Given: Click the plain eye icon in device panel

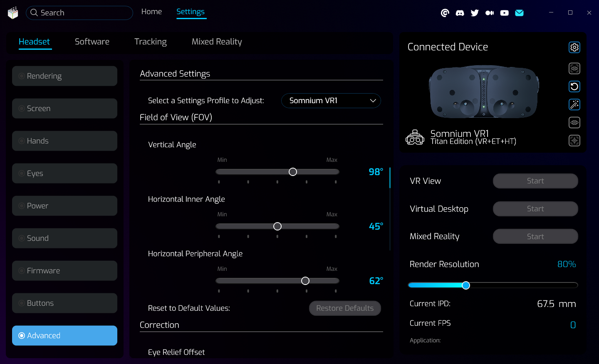Looking at the screenshot, I should [574, 122].
